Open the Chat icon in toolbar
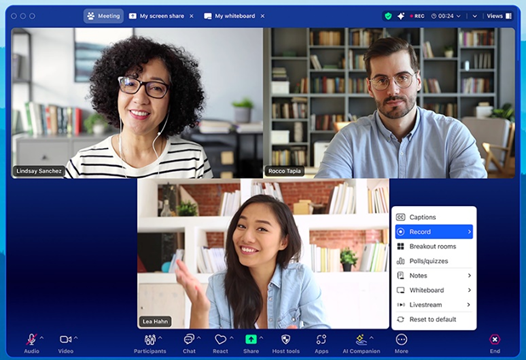This screenshot has width=526, height=360. 189,339
